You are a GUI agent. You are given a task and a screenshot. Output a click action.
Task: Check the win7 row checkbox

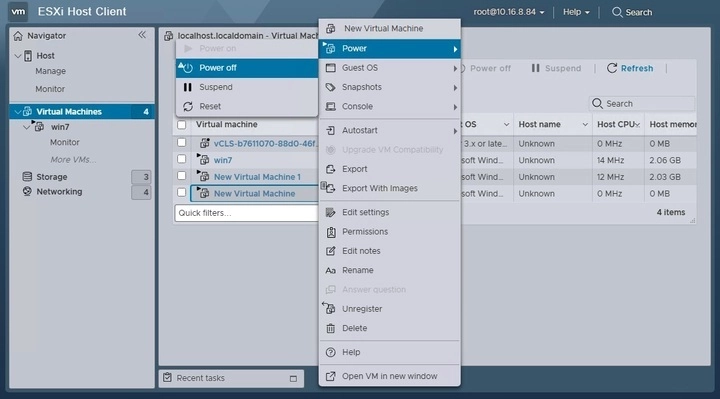click(182, 159)
